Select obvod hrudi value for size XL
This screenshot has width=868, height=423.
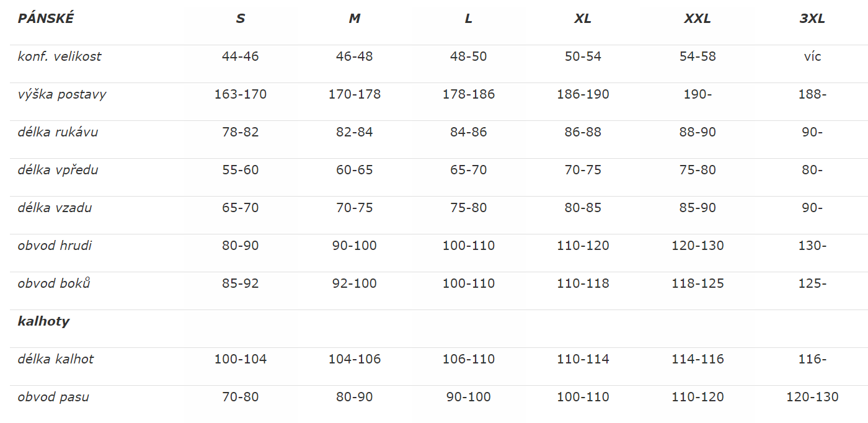coord(583,246)
